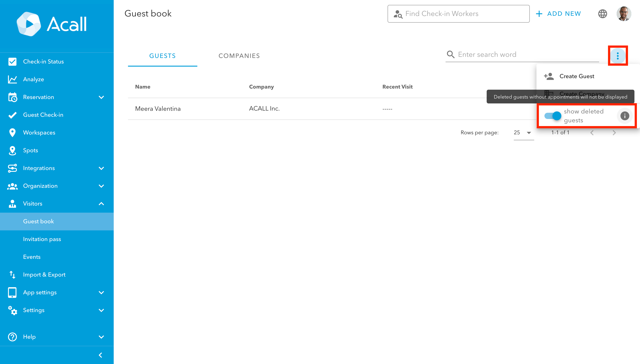This screenshot has width=640, height=364.
Task: Click the magnifier icon in guest search
Action: pyautogui.click(x=450, y=54)
